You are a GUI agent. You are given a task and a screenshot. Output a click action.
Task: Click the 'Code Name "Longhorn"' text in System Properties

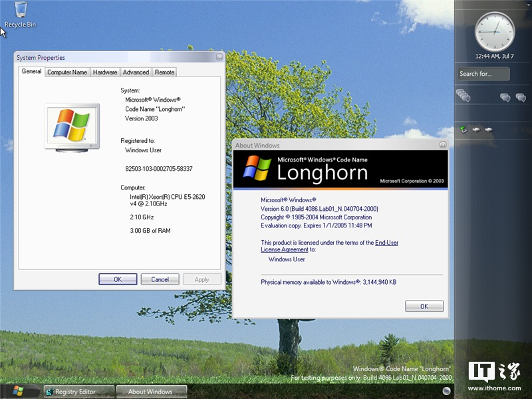point(155,109)
